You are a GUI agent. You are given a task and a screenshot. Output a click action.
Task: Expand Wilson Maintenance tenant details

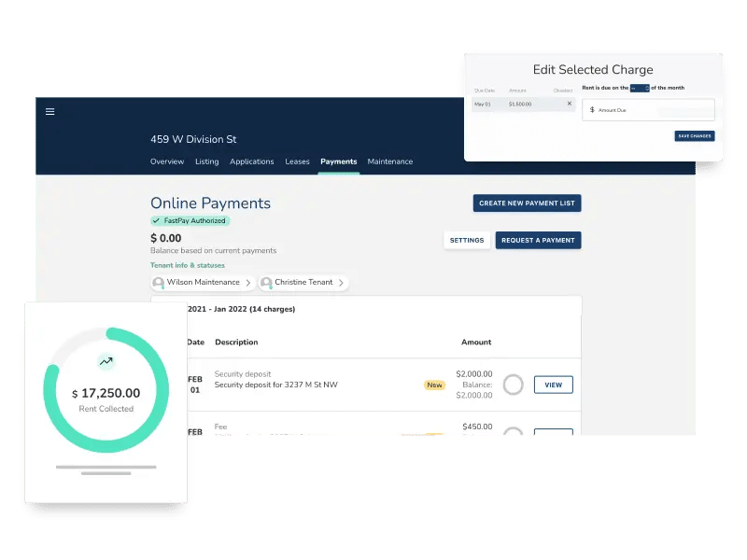coord(249,283)
